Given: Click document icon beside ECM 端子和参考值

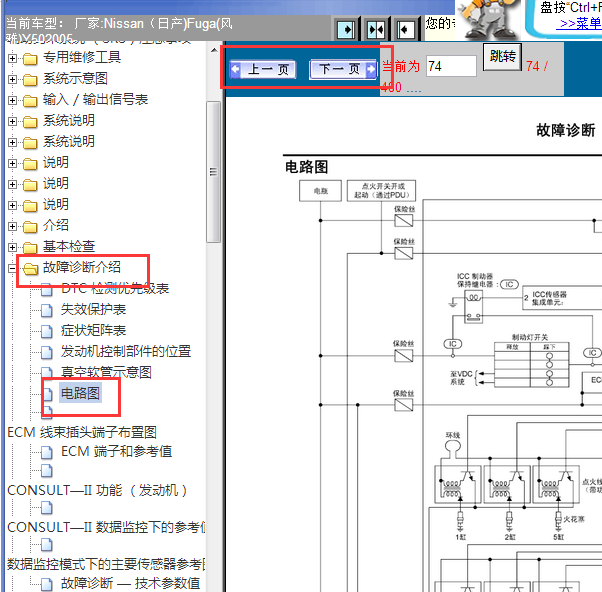Looking at the screenshot, I should 46,452.
